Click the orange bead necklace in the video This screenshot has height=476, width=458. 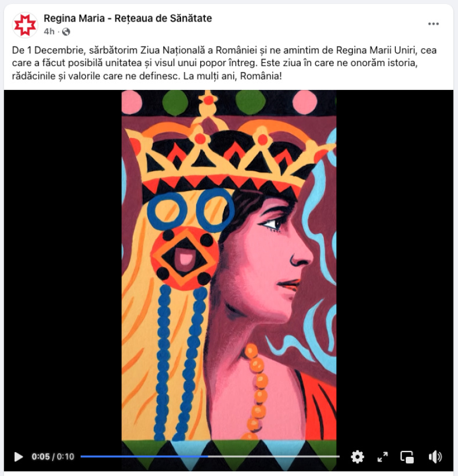click(257, 392)
